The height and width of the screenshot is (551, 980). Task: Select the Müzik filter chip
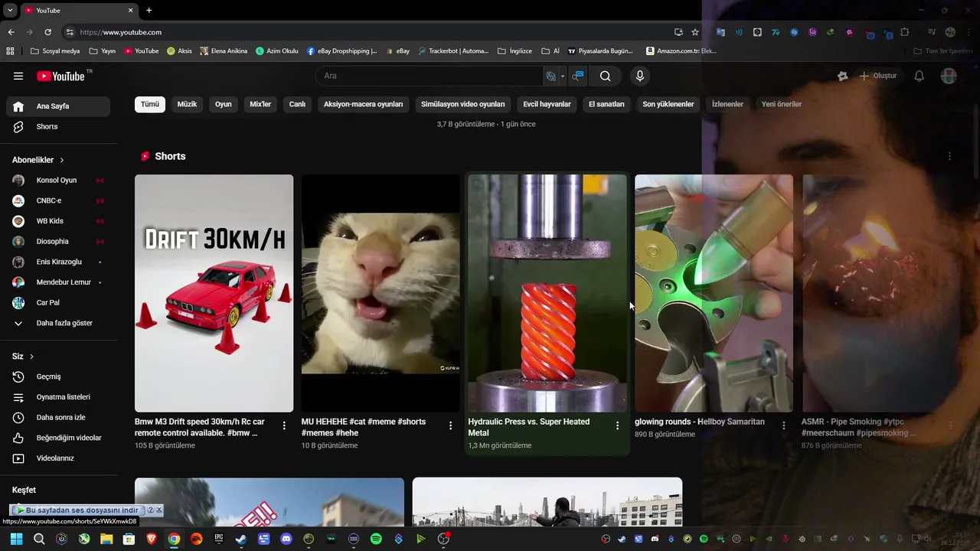(187, 104)
